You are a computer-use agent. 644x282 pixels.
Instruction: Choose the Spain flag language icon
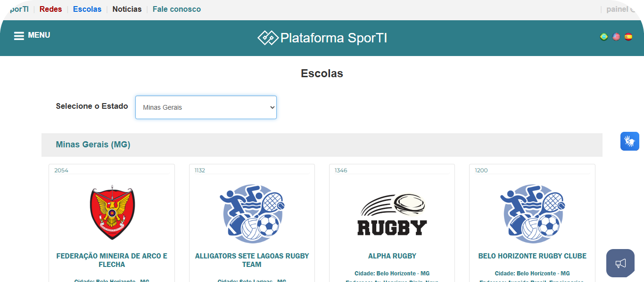click(x=628, y=37)
